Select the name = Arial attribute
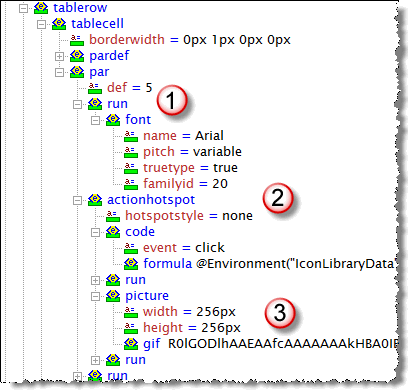408x390 pixels. [183, 136]
